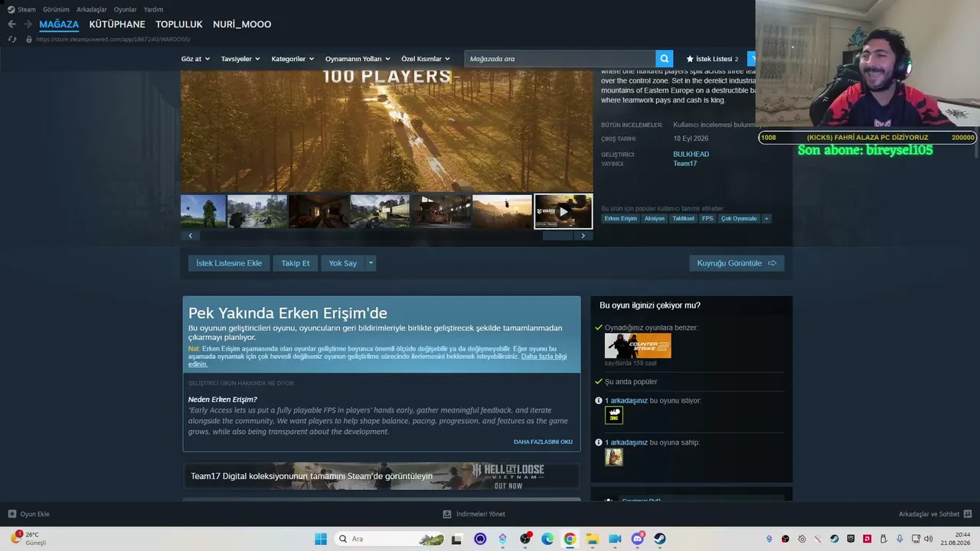The height and width of the screenshot is (551, 980).
Task: Switch to the TOPLULUK tab
Action: point(179,24)
